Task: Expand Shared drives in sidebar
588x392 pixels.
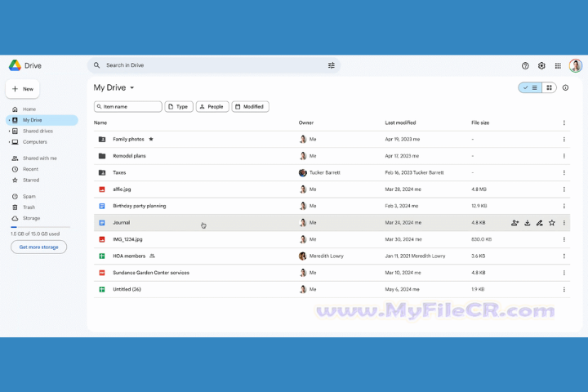Action: coord(9,131)
